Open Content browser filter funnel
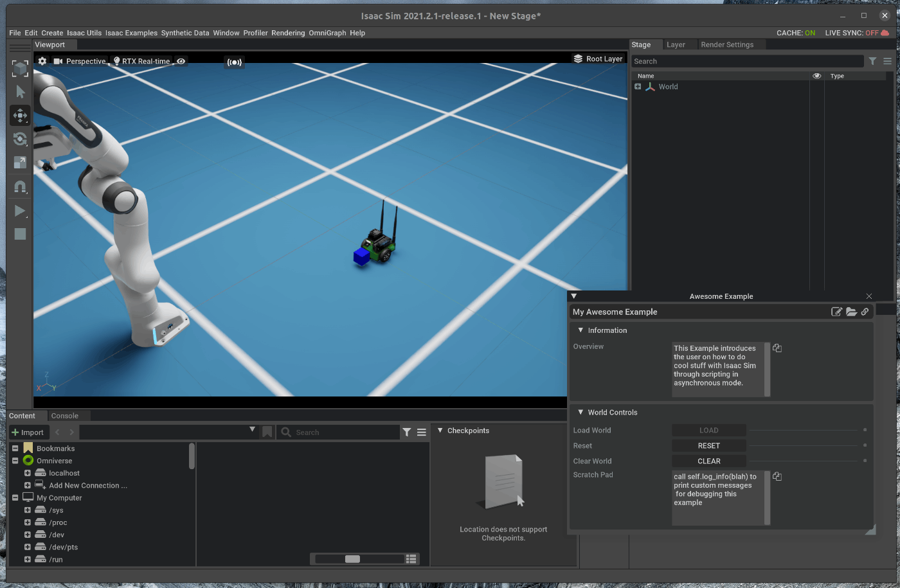900x588 pixels. coord(407,432)
